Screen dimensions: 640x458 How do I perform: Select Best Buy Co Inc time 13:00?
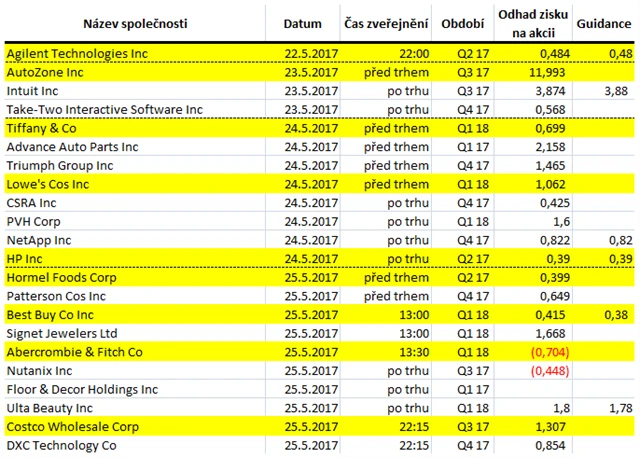pyautogui.click(x=414, y=315)
